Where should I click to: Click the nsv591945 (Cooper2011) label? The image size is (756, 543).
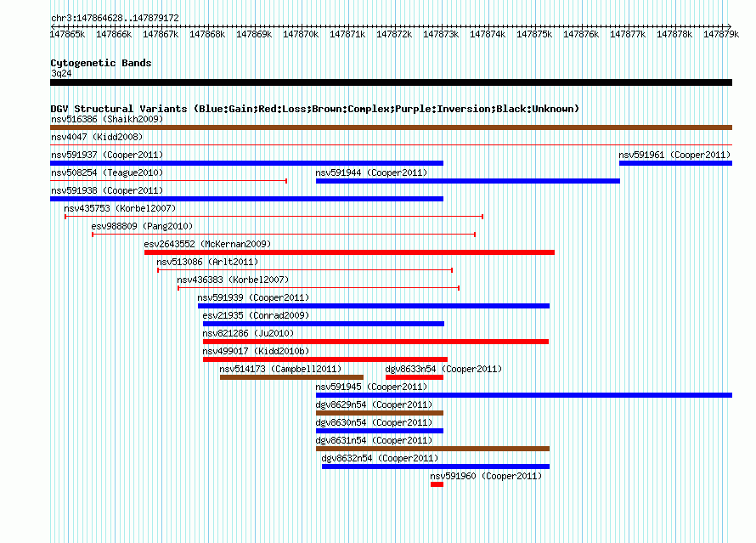click(x=371, y=387)
